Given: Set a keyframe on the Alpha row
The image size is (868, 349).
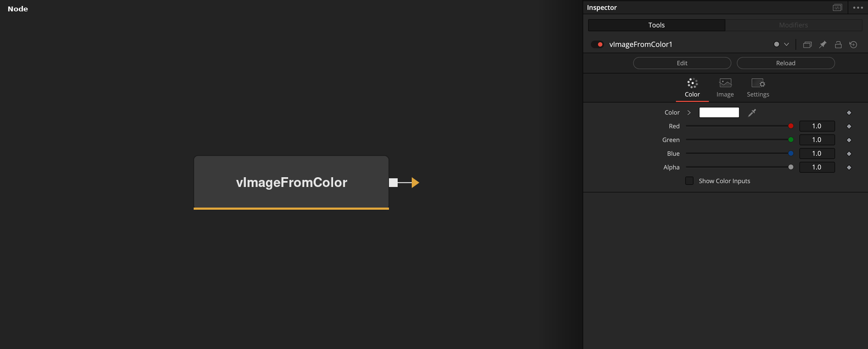Looking at the screenshot, I should [849, 167].
